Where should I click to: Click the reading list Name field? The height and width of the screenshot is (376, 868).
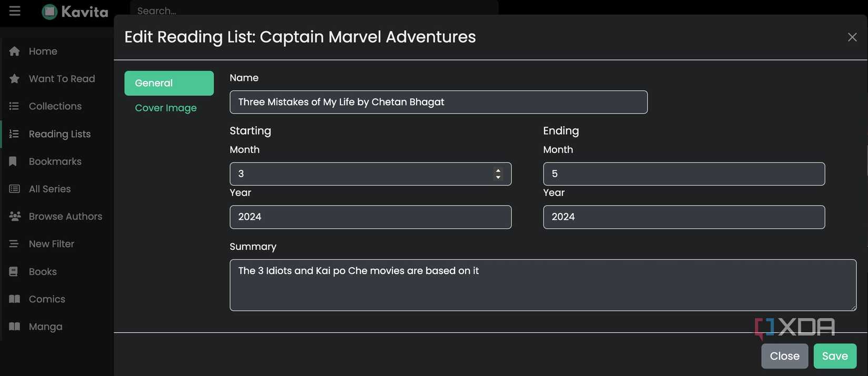(x=438, y=102)
